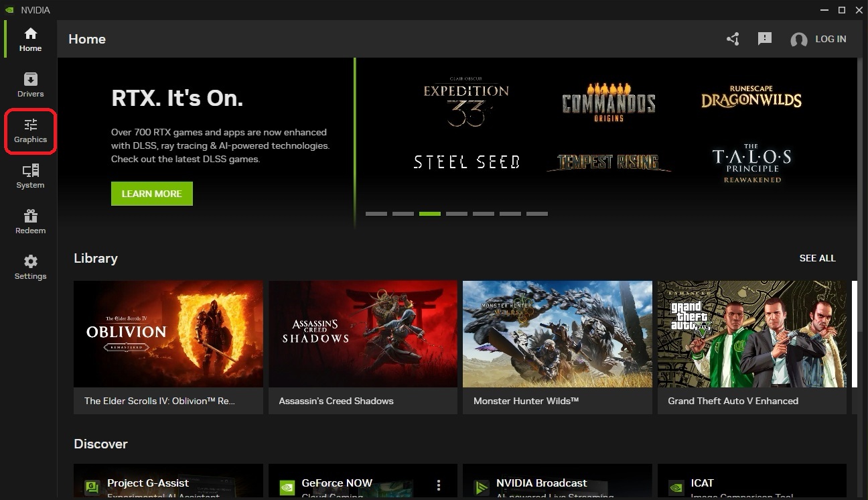Click the GeForce NOW title
The width and height of the screenshot is (868, 500).
pos(337,483)
